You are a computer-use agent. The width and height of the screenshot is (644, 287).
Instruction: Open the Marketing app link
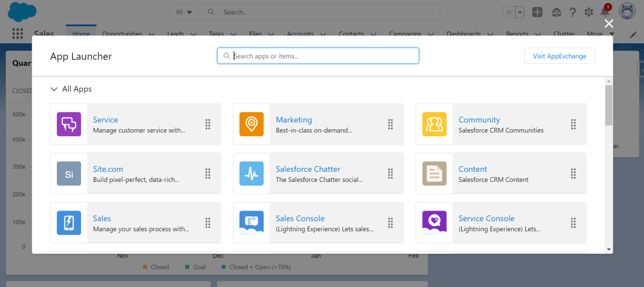click(294, 120)
